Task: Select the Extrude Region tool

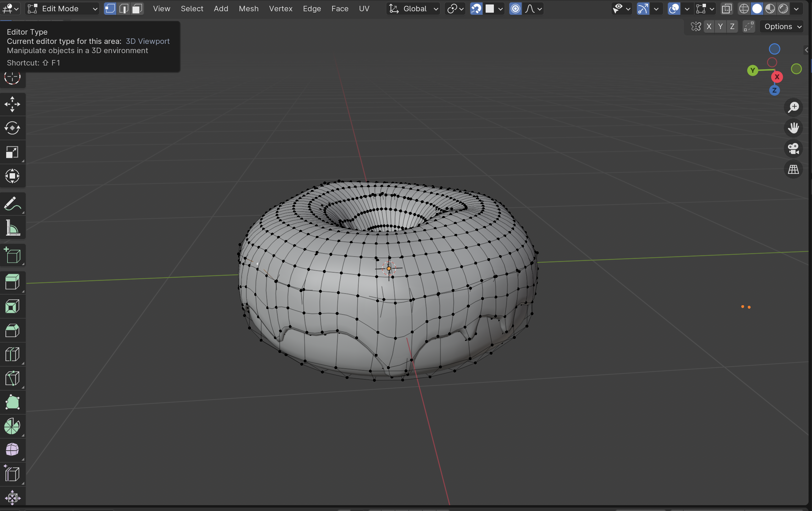Action: pyautogui.click(x=12, y=283)
